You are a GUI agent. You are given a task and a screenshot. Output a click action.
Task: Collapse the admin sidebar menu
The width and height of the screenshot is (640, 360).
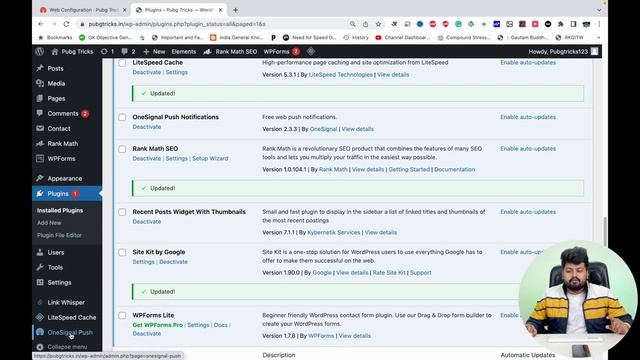click(67, 347)
